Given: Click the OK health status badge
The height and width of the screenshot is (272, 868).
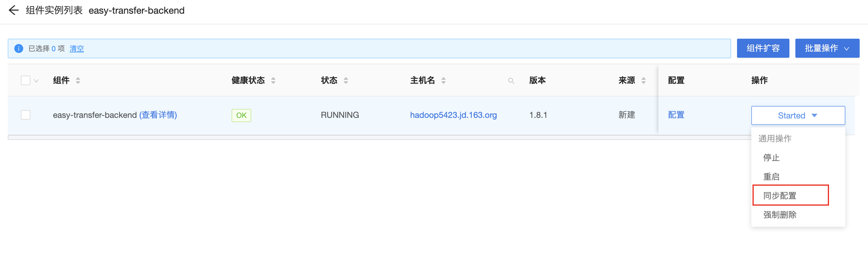Looking at the screenshot, I should [x=241, y=115].
